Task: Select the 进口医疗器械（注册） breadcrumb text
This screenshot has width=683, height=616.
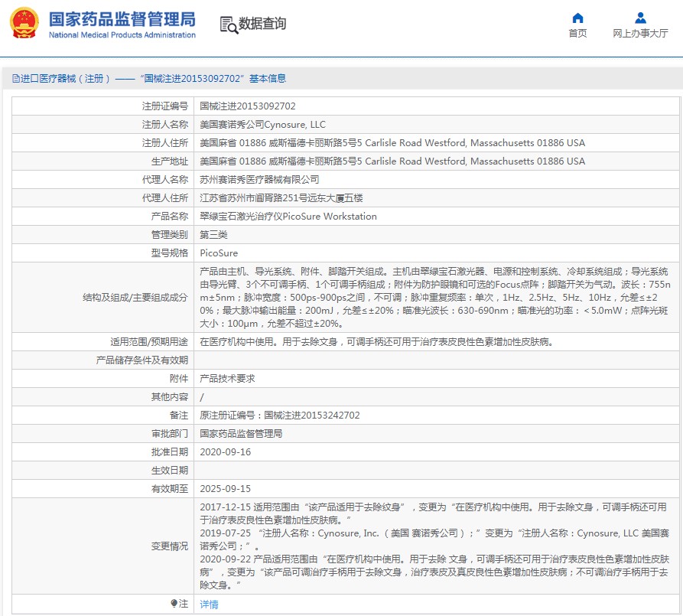Action: click(65, 79)
